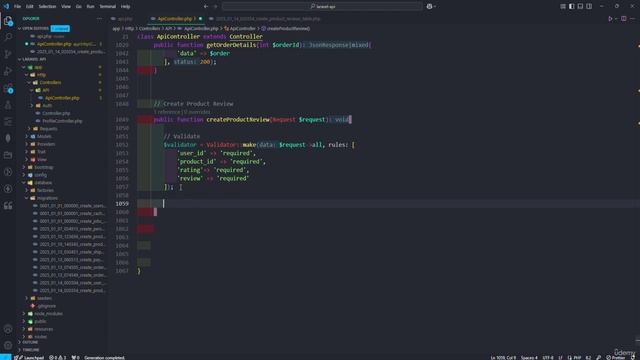The image size is (640, 360).
Task: Open the lightning-bolt extension icon in activity bar
Action: pyautogui.click(x=8, y=189)
